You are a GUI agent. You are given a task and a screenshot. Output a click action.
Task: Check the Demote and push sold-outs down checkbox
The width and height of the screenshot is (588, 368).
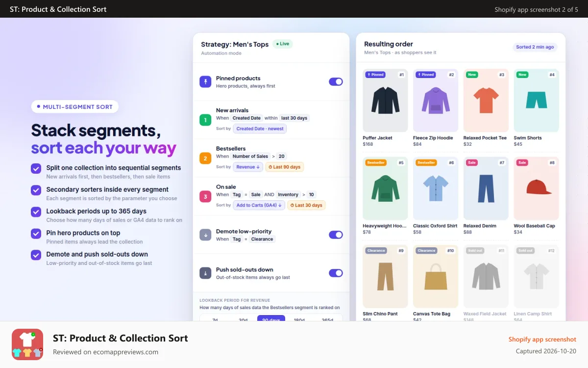(x=36, y=255)
